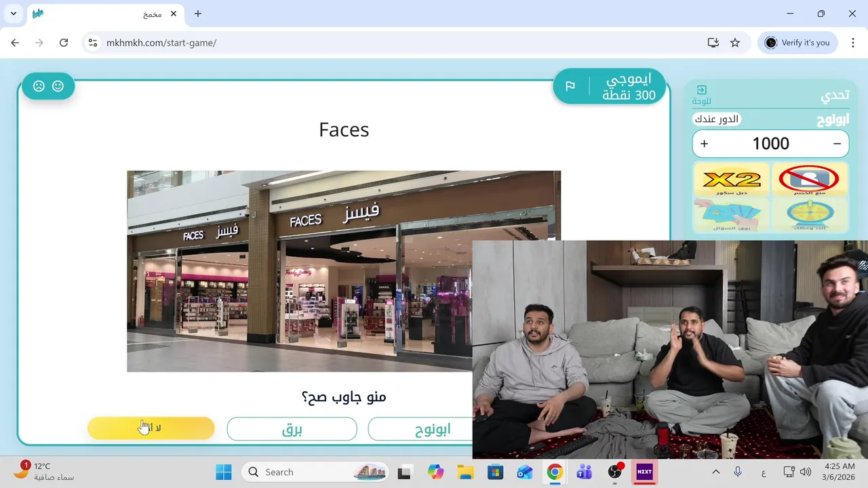The width and height of the screenshot is (868, 488).
Task: Open Task View from the taskbar
Action: pos(405,472)
